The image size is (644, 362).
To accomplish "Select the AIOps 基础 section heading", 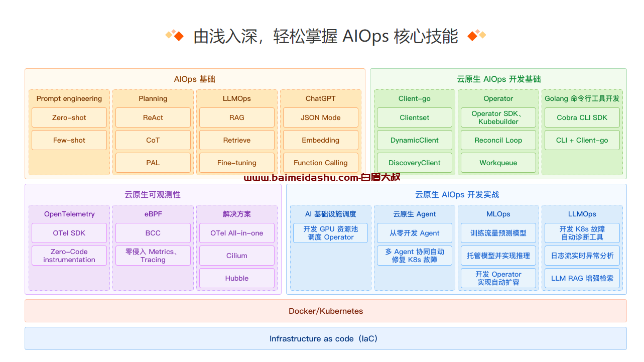I will (x=195, y=79).
